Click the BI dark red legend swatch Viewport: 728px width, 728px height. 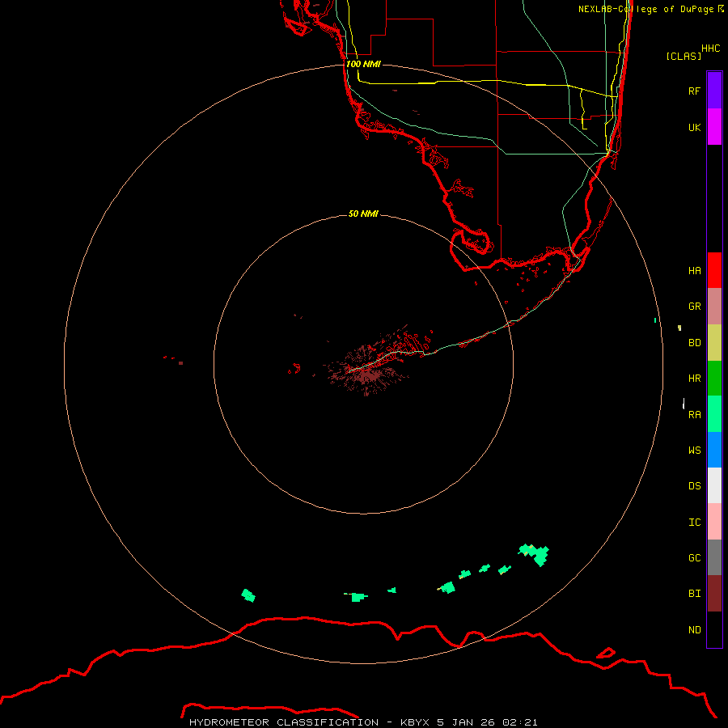coord(714,594)
